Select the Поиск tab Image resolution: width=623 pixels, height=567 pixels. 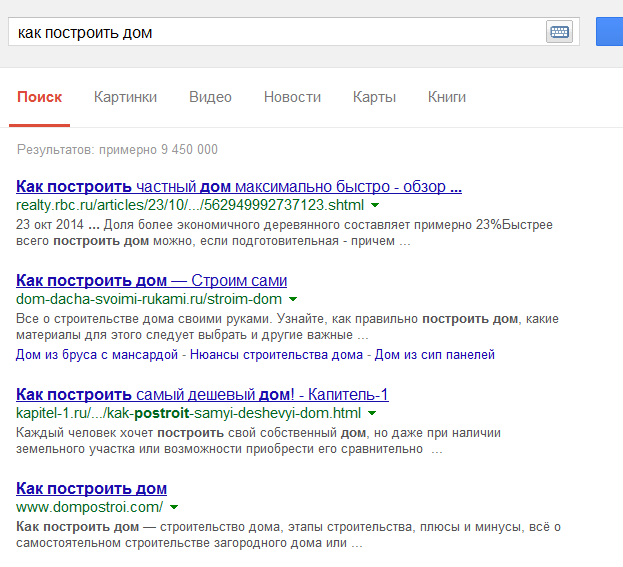pyautogui.click(x=39, y=97)
